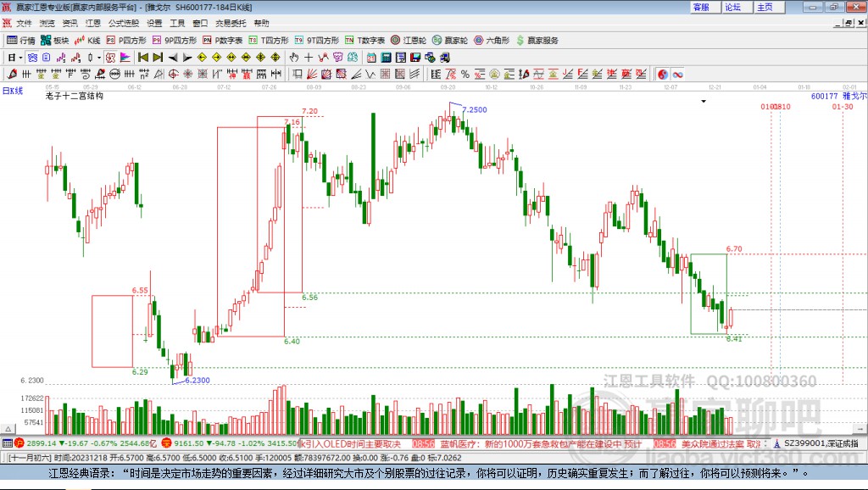Screen dimensions: 868x490
Task: Open the 江恩轮 Gann wheel
Action: pyautogui.click(x=409, y=41)
